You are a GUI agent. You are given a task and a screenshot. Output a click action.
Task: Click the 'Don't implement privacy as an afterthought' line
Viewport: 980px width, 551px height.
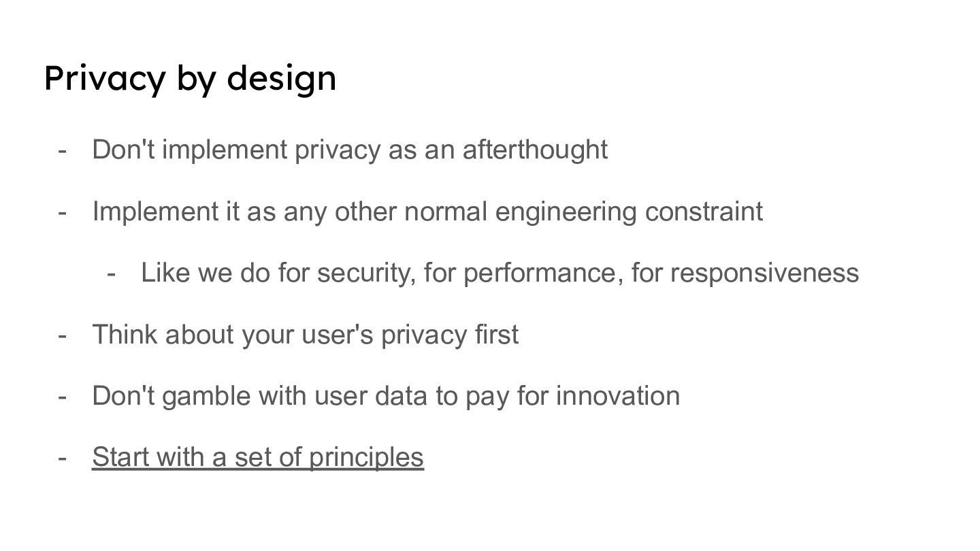pos(349,150)
